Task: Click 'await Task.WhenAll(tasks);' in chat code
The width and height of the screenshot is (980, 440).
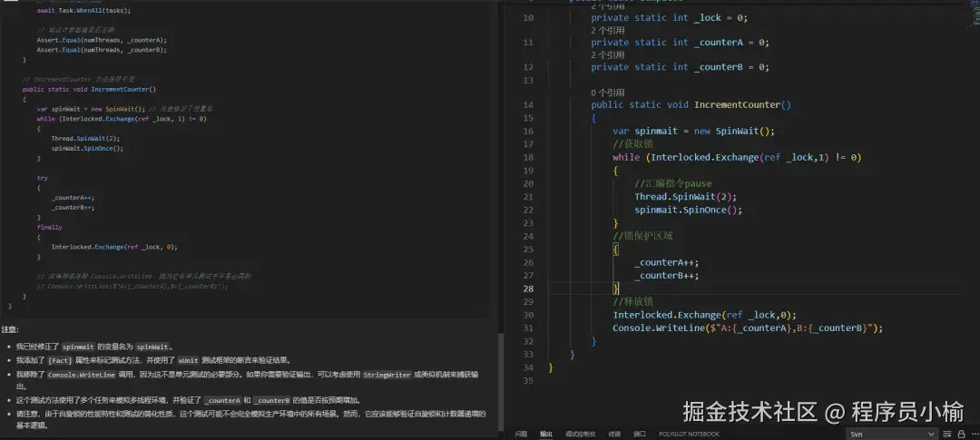Action: tap(83, 11)
